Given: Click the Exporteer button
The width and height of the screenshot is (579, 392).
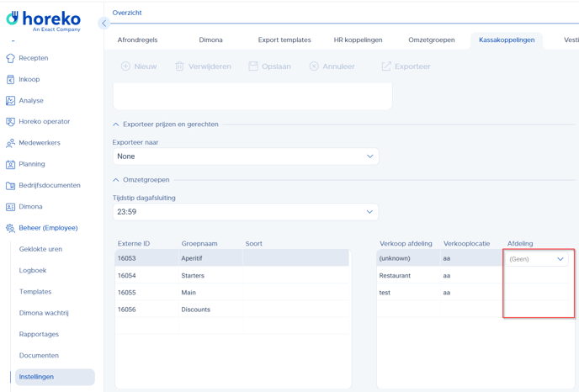Looking at the screenshot, I should tap(406, 66).
